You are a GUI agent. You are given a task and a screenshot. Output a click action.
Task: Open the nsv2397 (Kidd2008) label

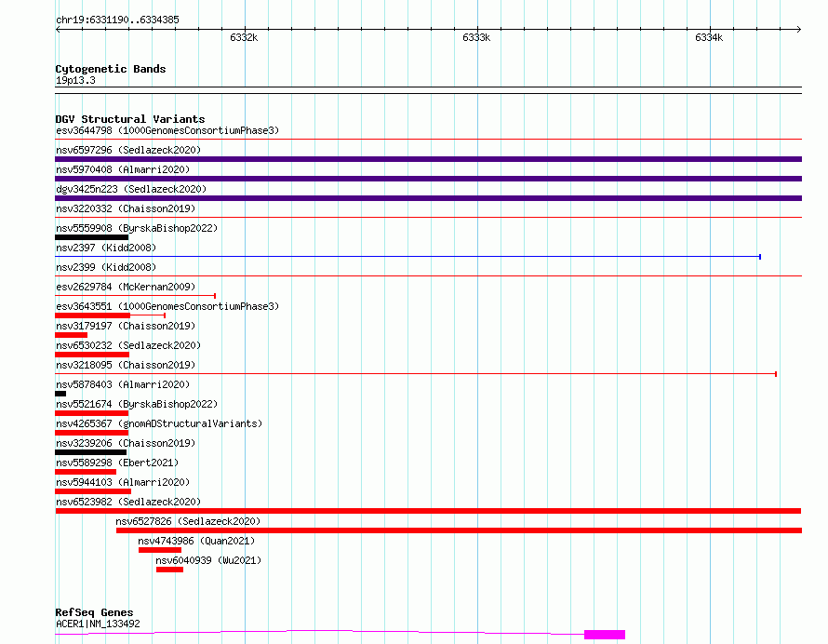tap(106, 248)
